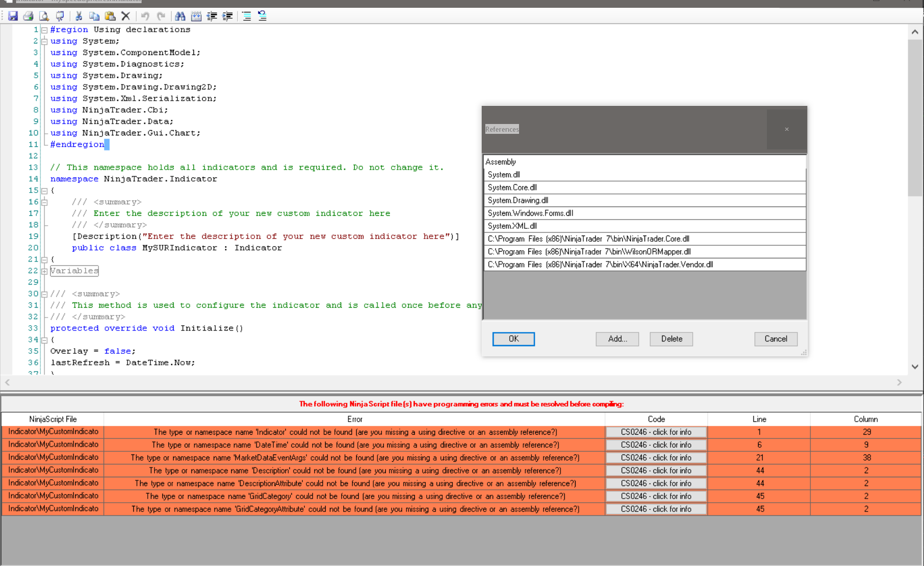This screenshot has width=924, height=566.
Task: Collapse the namespace block at line 15
Action: pos(45,191)
